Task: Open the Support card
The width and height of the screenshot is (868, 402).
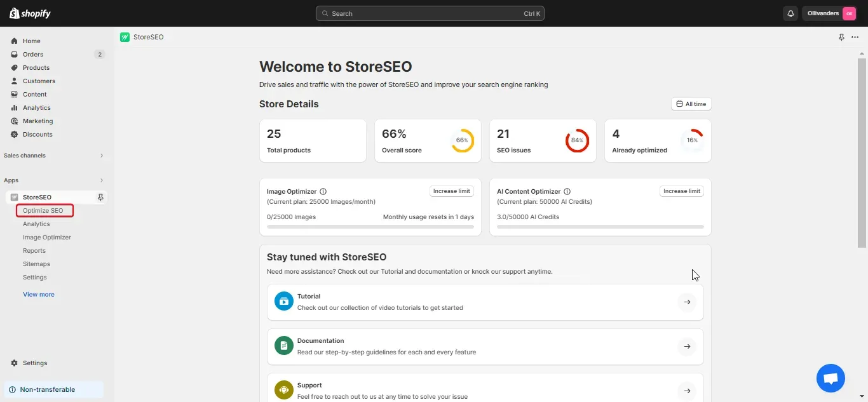Action: point(485,387)
